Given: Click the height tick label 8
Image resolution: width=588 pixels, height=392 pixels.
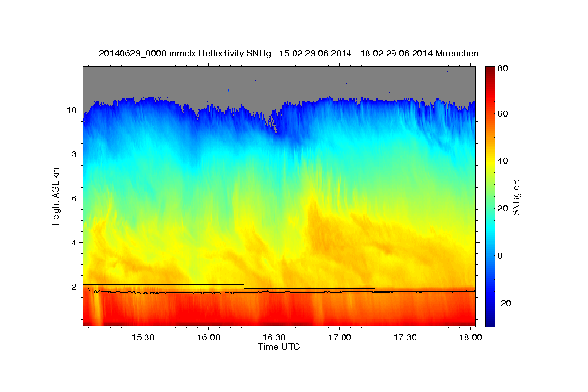Looking at the screenshot, I should 75,154.
